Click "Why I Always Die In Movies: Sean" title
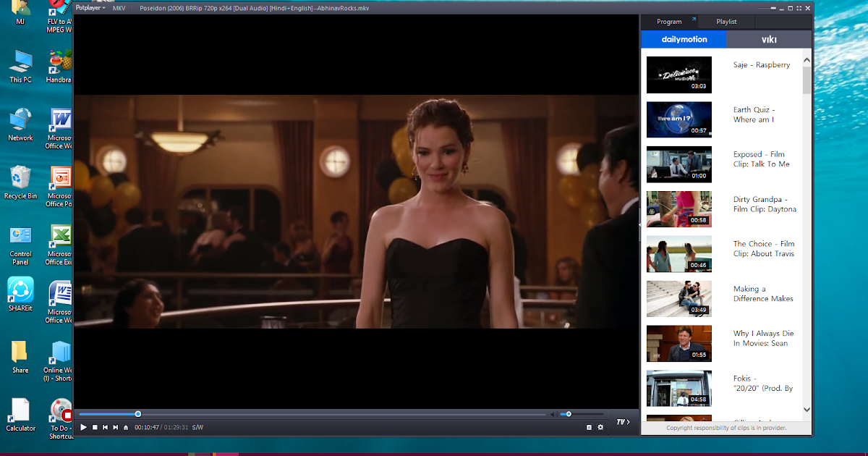The height and width of the screenshot is (456, 868). coord(763,339)
